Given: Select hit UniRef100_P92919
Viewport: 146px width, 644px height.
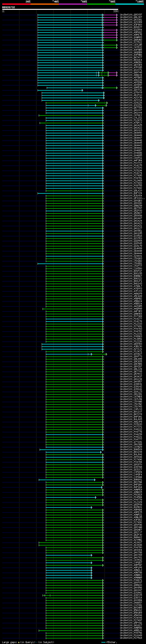Looking at the screenshot, I should click(131, 495).
